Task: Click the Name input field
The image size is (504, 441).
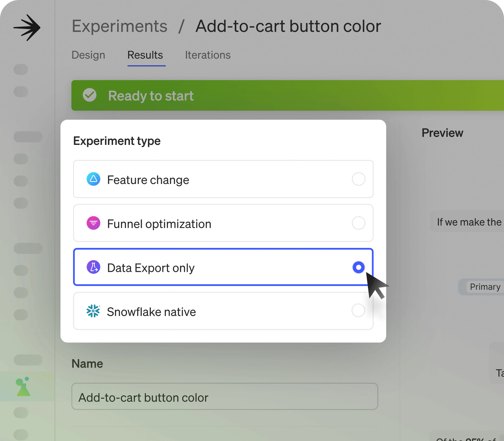Action: 224,397
